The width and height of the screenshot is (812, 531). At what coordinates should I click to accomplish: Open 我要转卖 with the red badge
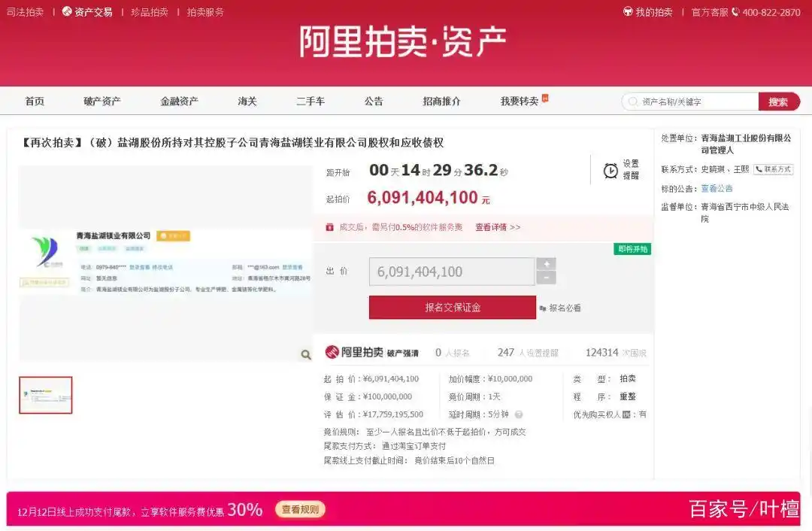coord(520,101)
